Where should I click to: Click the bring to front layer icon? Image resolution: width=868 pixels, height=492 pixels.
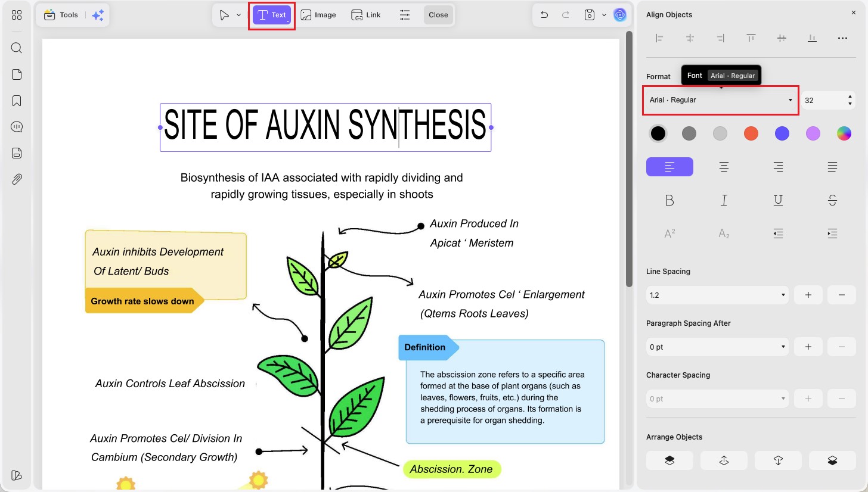click(x=669, y=460)
